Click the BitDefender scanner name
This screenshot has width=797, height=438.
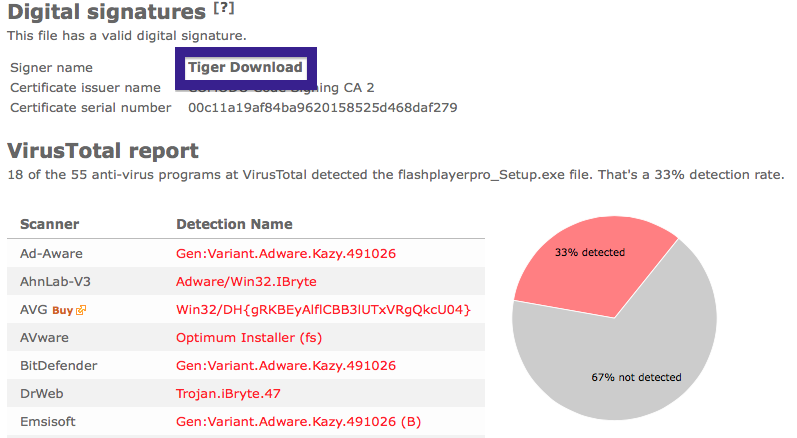tap(58, 366)
